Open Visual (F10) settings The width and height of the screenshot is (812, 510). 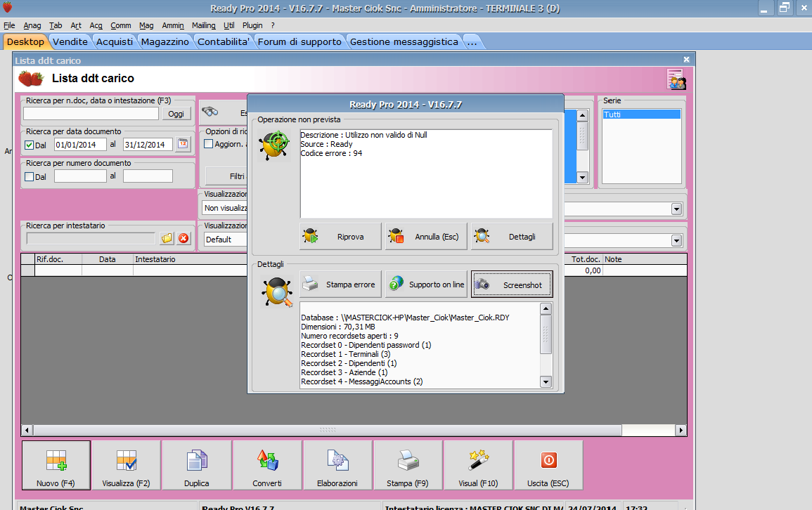coord(478,465)
